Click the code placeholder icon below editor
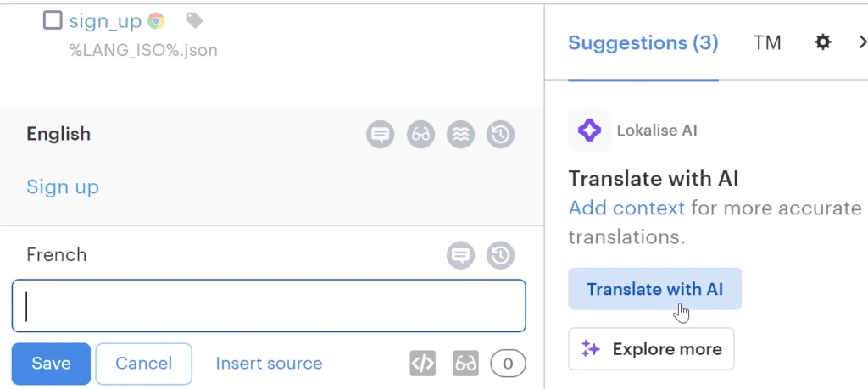The width and height of the screenshot is (868, 389). [422, 364]
